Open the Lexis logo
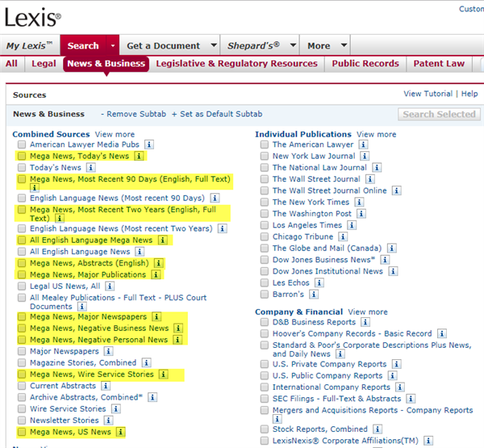This screenshot has width=484, height=448. click(33, 17)
